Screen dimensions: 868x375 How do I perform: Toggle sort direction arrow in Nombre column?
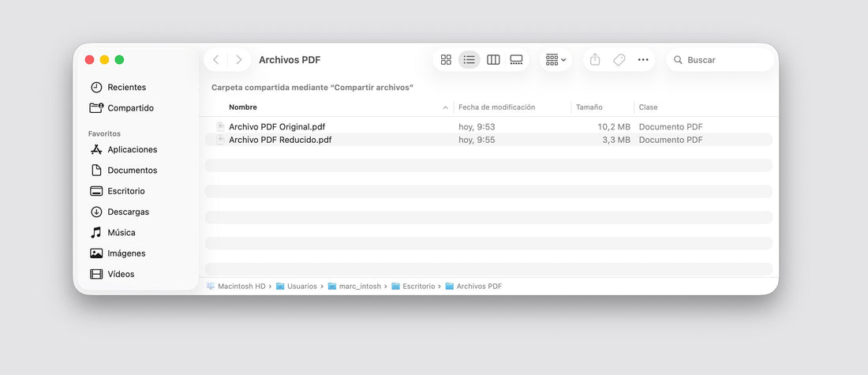(445, 107)
